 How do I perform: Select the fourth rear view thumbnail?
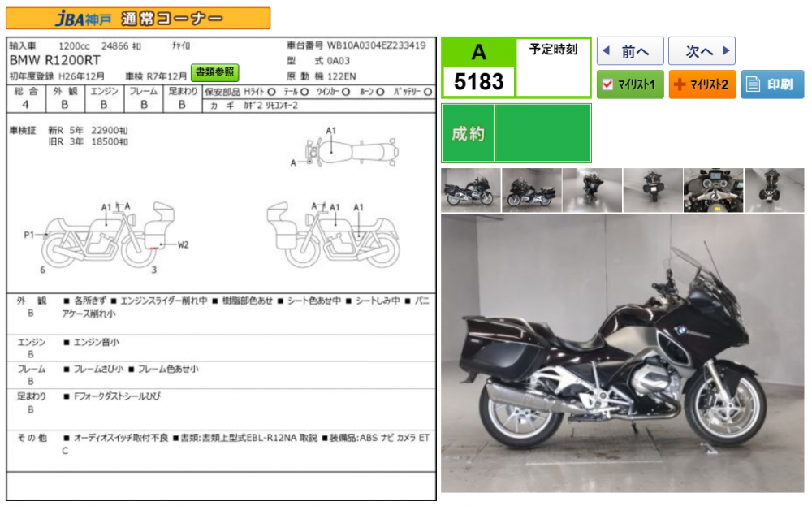click(652, 190)
